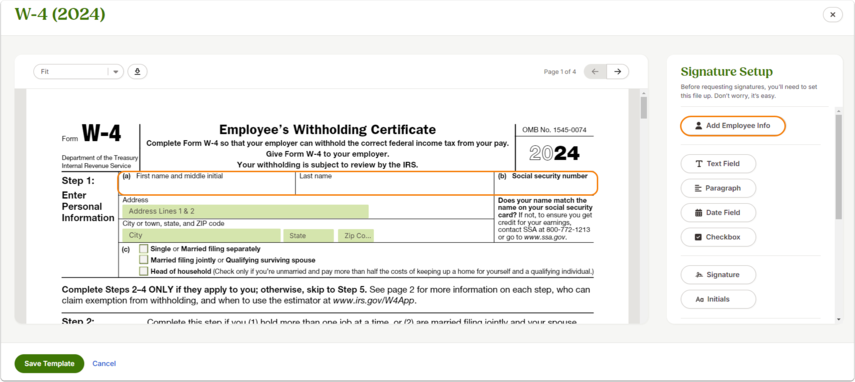Image resolution: width=855 pixels, height=382 pixels.
Task: Insert a Paragraph field
Action: (x=718, y=188)
